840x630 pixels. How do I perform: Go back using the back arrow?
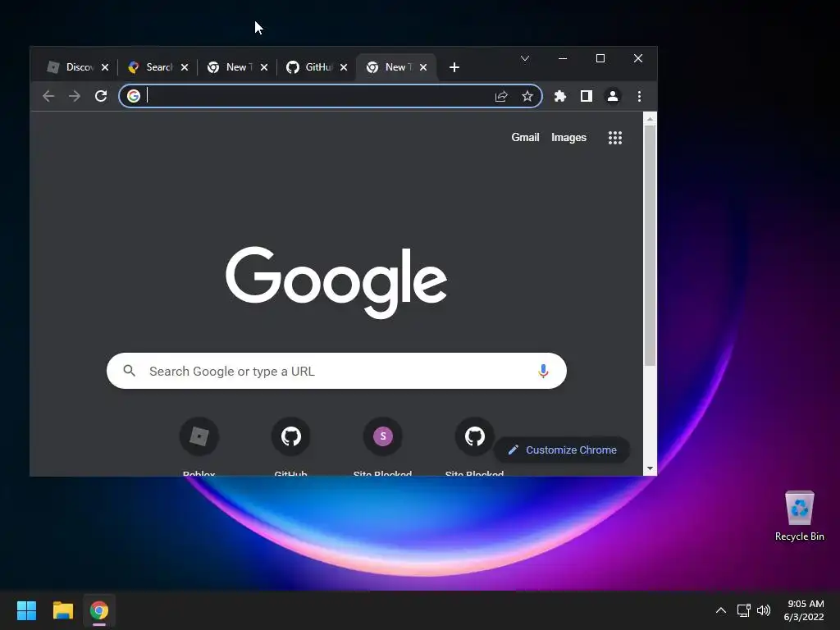pos(48,97)
